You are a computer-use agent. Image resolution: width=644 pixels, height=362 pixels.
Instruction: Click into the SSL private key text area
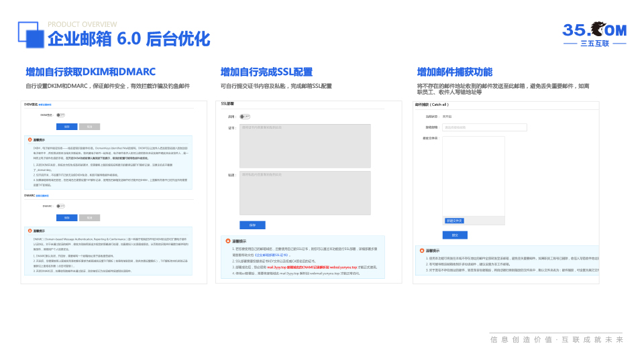coord(305,192)
